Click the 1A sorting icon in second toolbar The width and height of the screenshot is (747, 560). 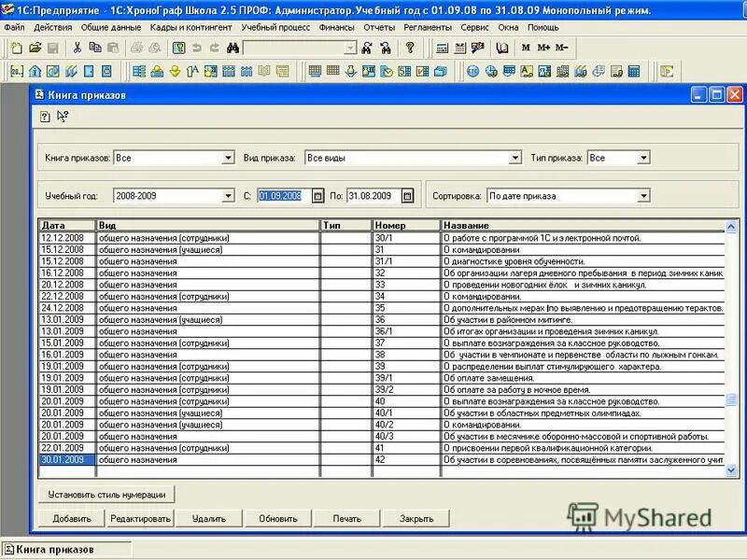pos(192,72)
